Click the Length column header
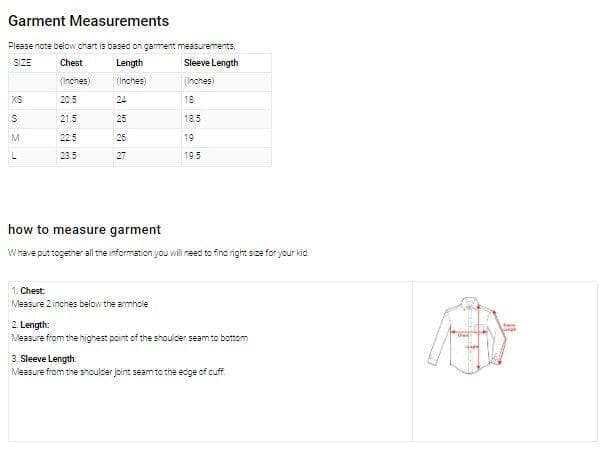 [x=130, y=62]
